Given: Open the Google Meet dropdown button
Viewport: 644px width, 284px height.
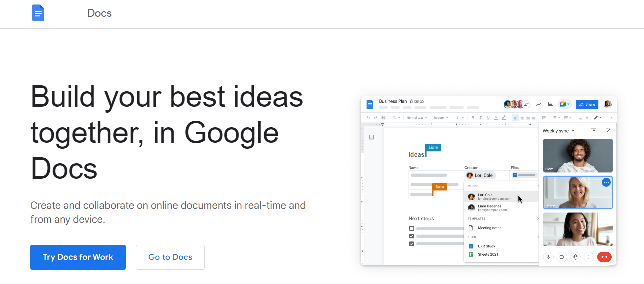Looking at the screenshot, I should point(565,104).
